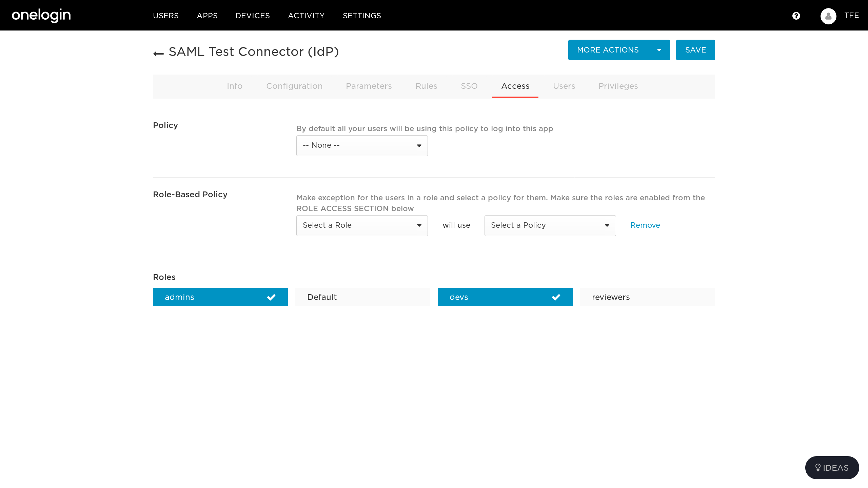Click the More Actions dropdown arrow
The width and height of the screenshot is (868, 488).
(659, 50)
